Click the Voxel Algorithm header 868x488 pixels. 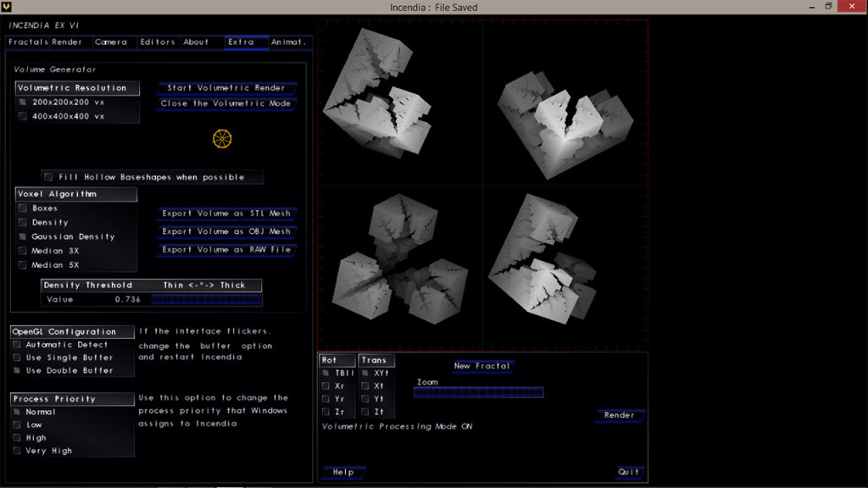coord(75,194)
